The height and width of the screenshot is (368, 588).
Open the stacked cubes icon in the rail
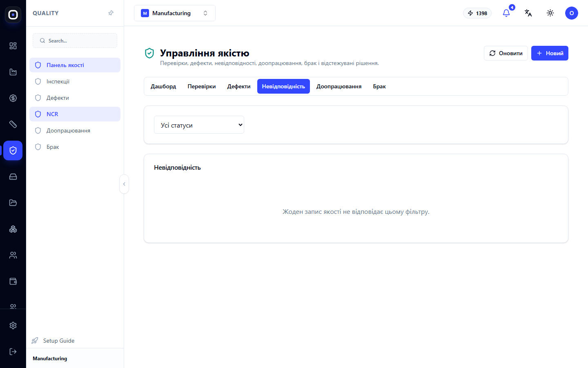(13, 229)
